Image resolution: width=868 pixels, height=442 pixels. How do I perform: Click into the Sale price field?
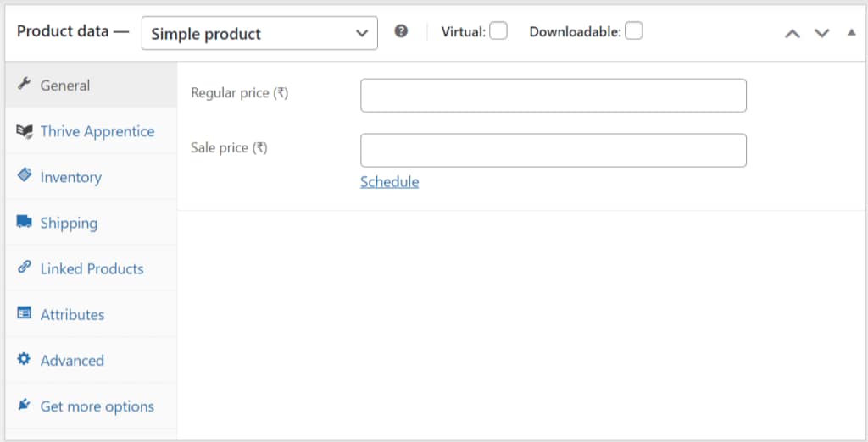point(553,150)
